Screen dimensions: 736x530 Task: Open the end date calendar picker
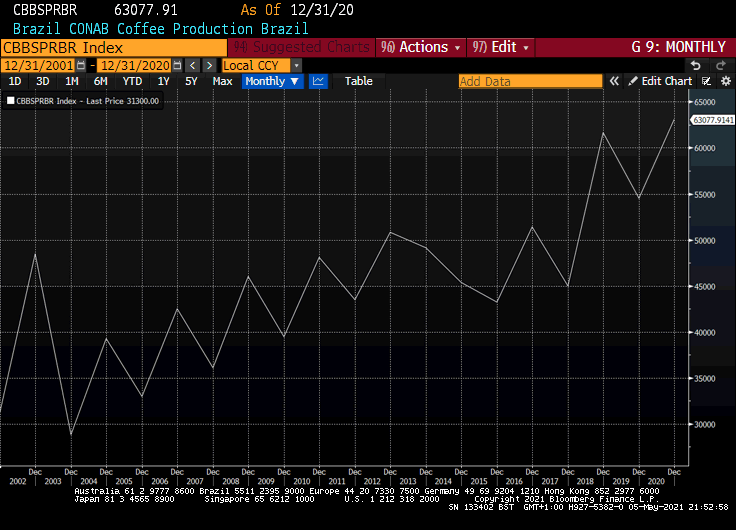[x=177, y=65]
